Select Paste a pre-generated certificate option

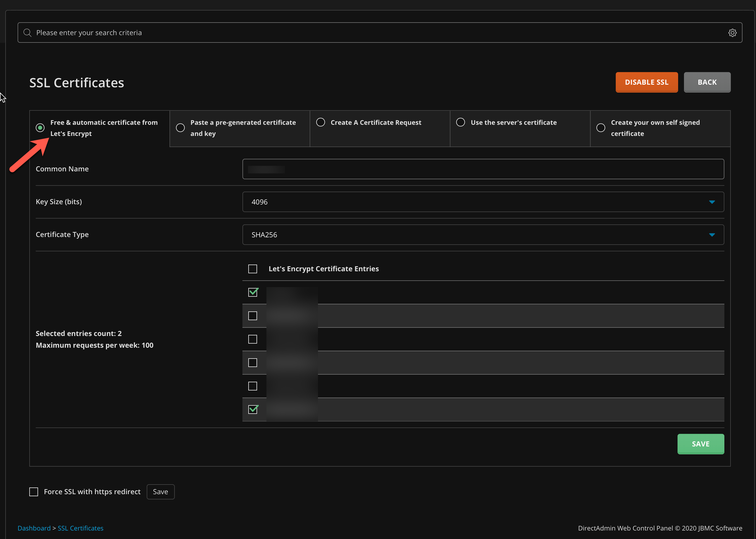(x=180, y=128)
